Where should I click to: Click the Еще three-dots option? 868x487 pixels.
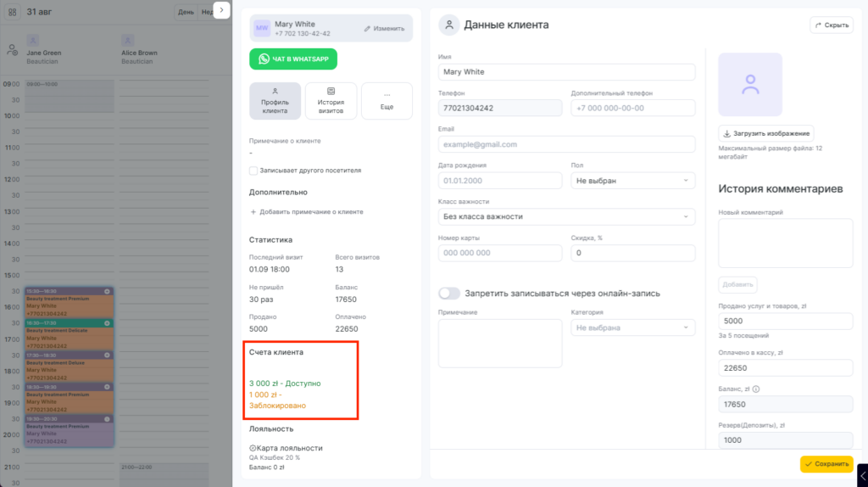(x=387, y=101)
